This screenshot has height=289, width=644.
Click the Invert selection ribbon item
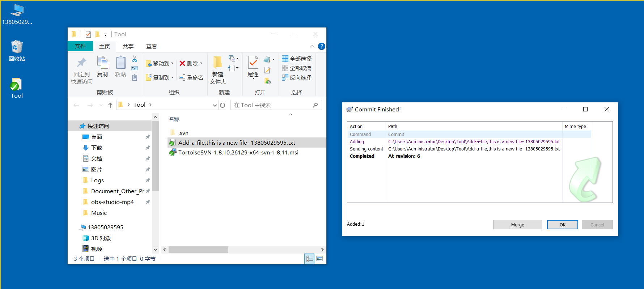click(297, 77)
